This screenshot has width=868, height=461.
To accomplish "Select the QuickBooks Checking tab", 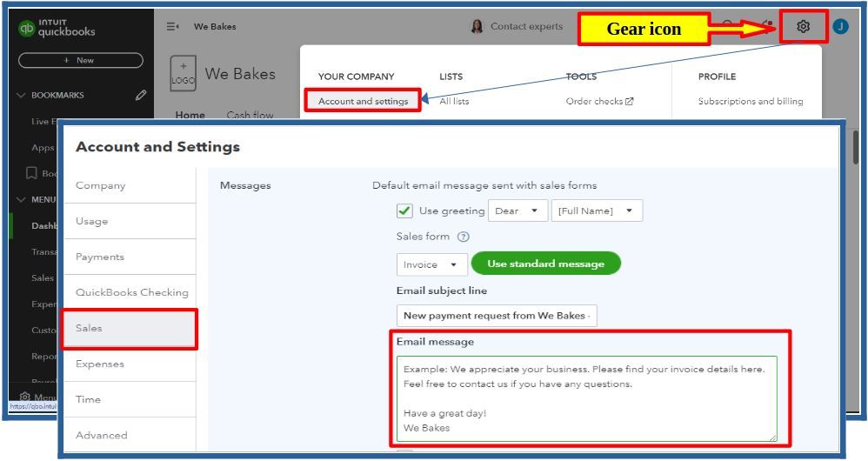I will pyautogui.click(x=130, y=292).
